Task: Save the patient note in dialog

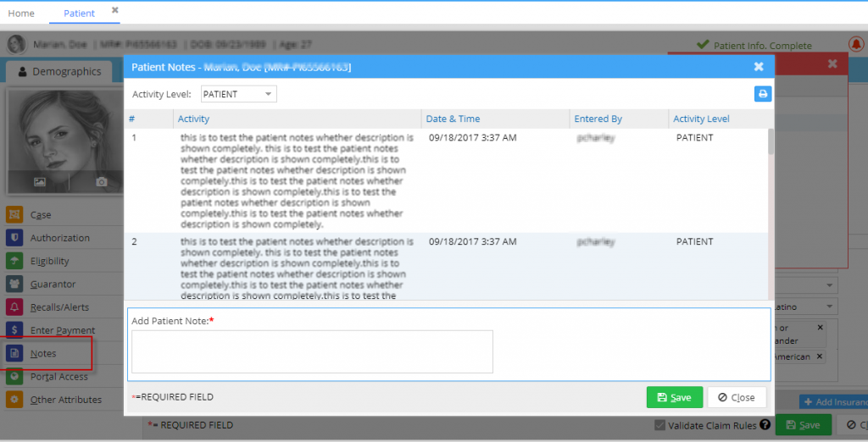Action: [674, 397]
